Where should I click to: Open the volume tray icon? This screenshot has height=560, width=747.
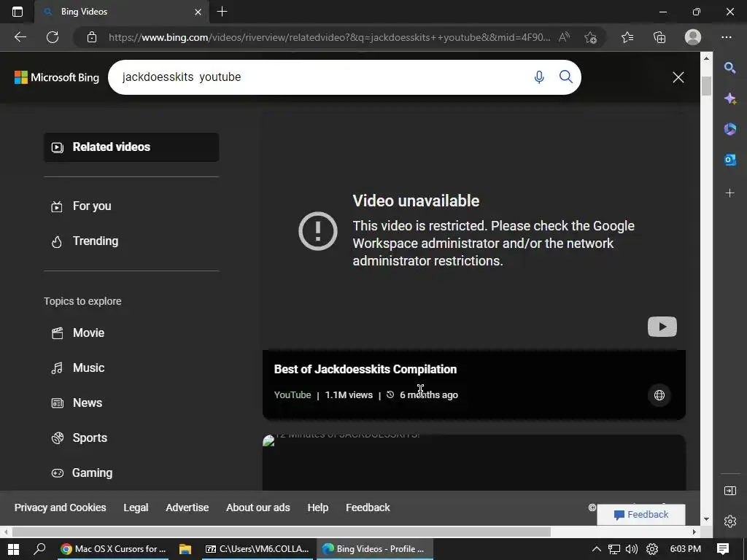[631, 549]
